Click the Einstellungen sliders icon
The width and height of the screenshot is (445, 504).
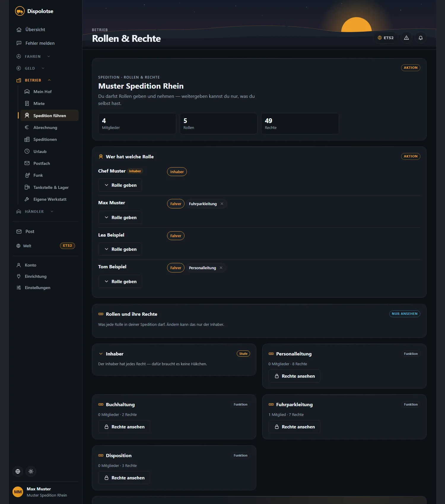point(19,288)
